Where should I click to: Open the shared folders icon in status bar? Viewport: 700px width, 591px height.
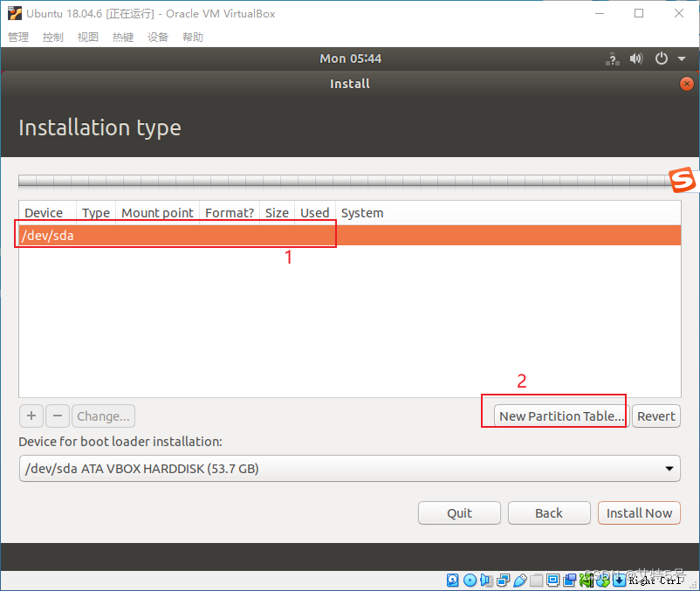coord(538,580)
